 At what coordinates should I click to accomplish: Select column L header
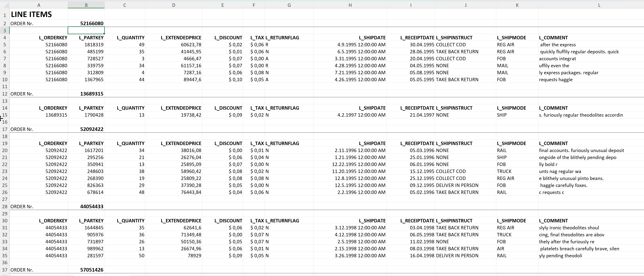click(599, 5)
